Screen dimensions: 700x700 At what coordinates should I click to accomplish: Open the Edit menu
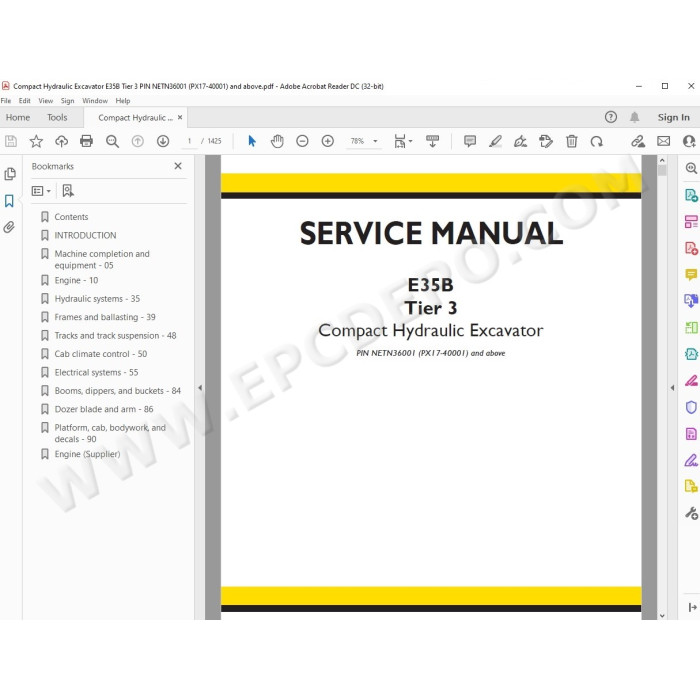(25, 101)
